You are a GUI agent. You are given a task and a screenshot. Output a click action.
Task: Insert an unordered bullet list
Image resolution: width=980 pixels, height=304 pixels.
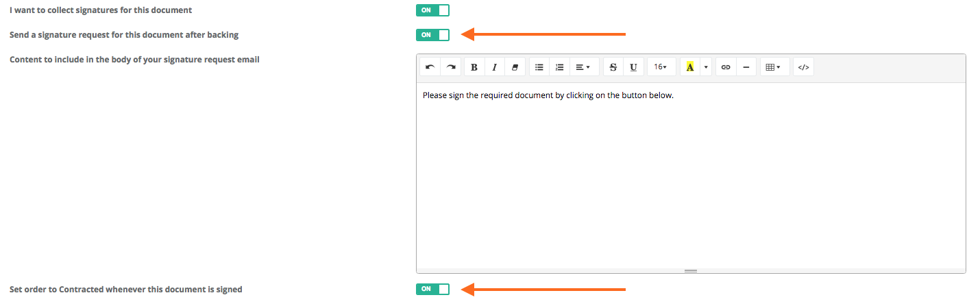coord(539,67)
